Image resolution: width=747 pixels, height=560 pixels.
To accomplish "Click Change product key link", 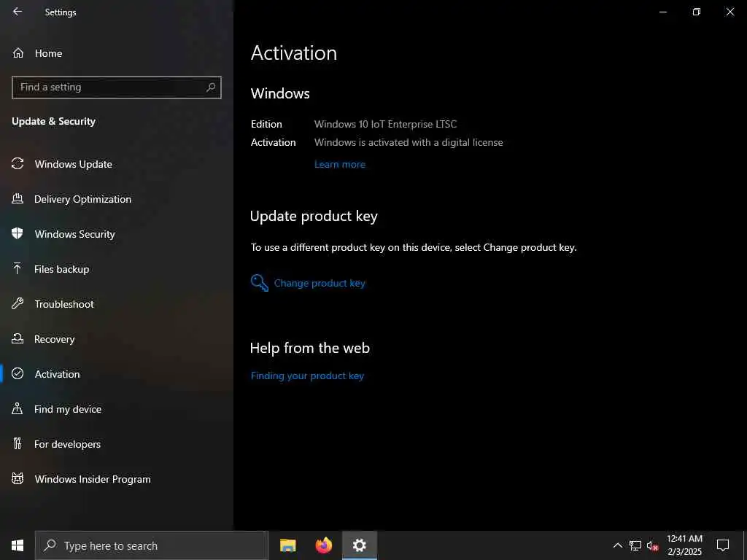I will click(x=320, y=283).
